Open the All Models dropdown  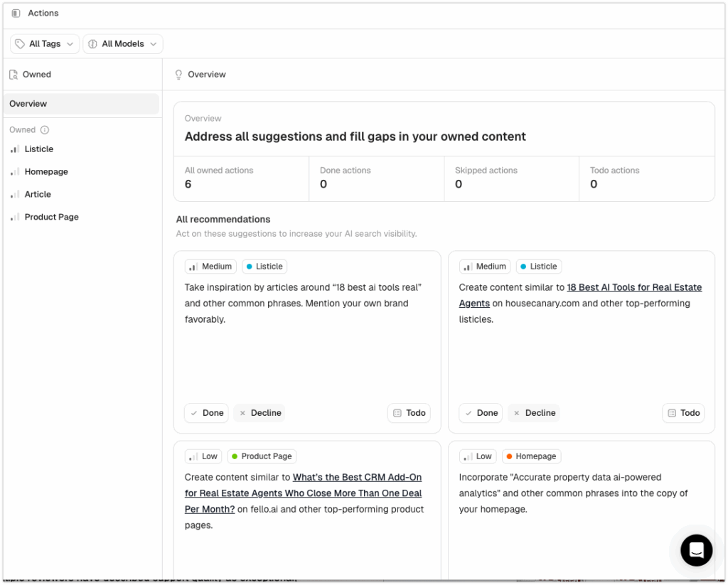[x=122, y=43]
